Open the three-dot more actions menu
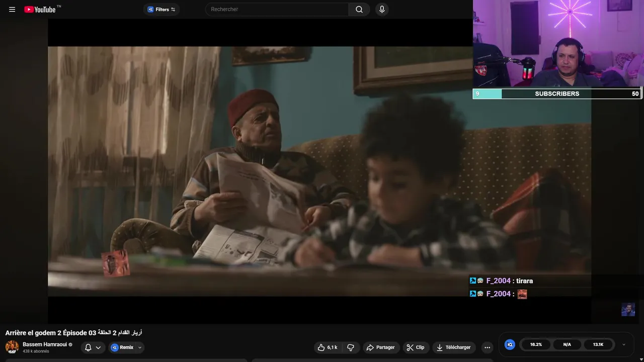The width and height of the screenshot is (644, 362). tap(487, 347)
